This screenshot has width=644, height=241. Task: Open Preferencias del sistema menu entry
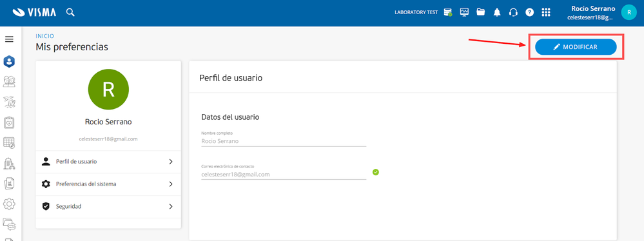tap(108, 184)
